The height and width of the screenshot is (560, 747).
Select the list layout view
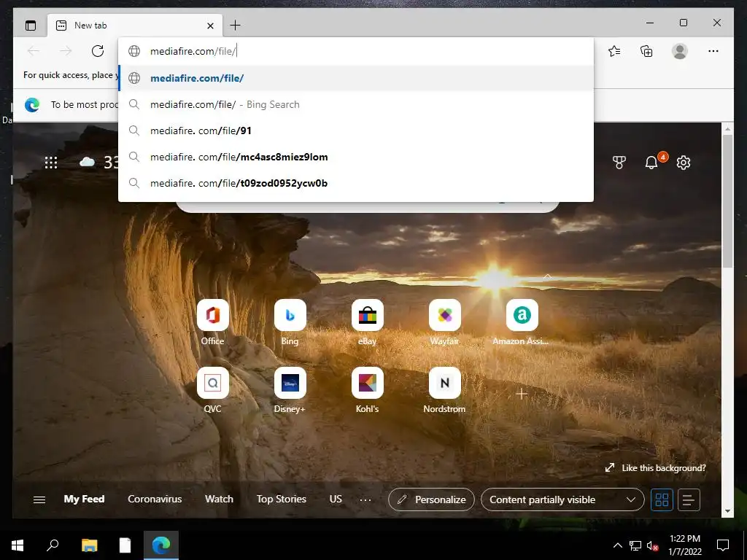689,499
